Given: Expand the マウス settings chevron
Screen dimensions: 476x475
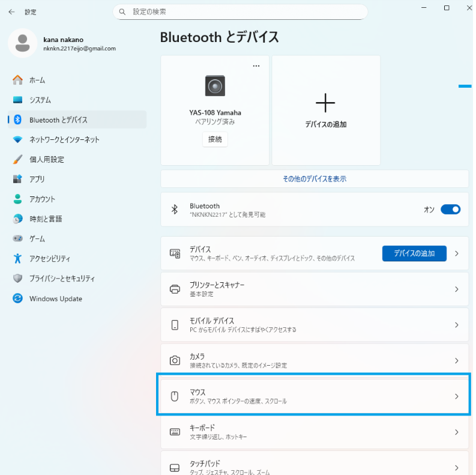Looking at the screenshot, I should [x=456, y=396].
